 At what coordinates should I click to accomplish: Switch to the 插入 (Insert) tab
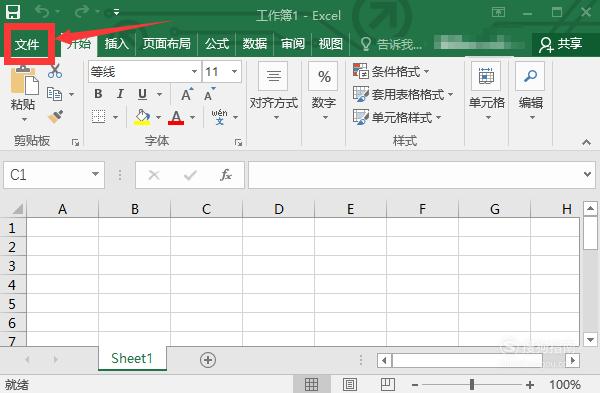pyautogui.click(x=116, y=44)
